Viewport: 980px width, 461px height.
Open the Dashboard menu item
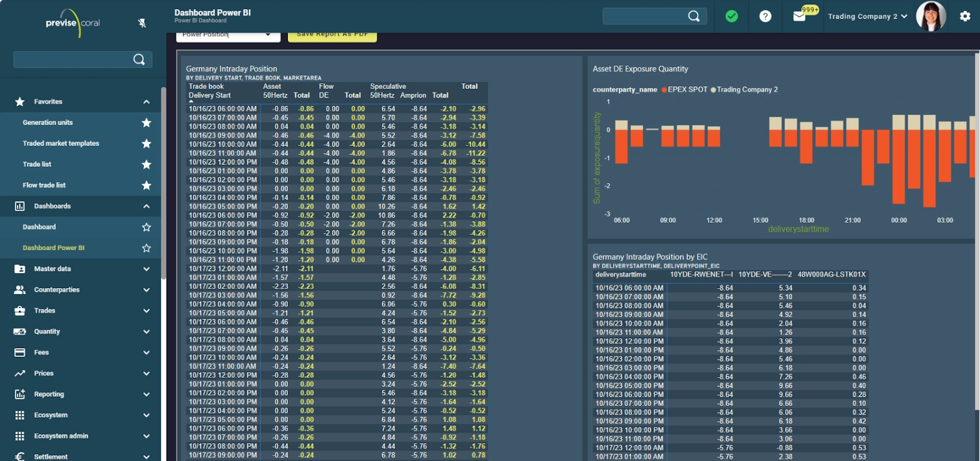[39, 227]
